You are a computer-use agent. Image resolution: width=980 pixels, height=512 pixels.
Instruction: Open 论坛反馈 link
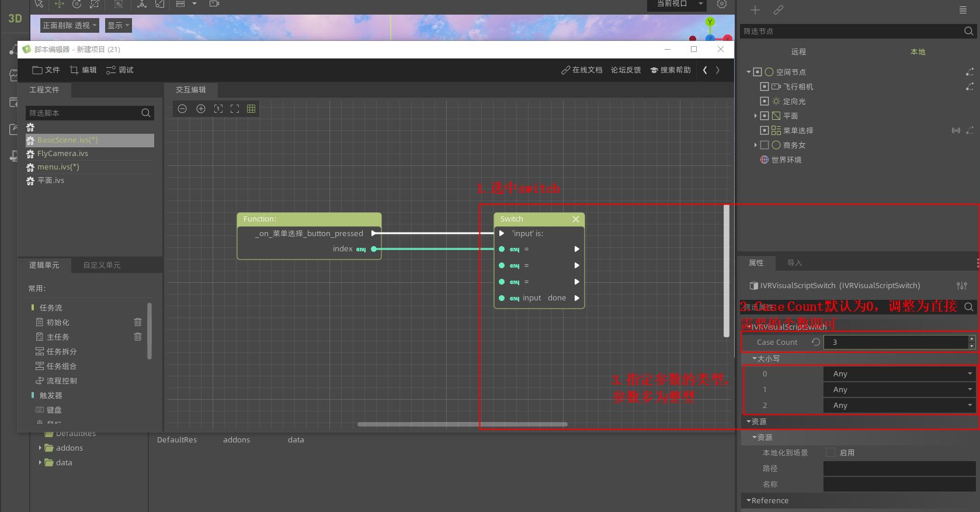(626, 70)
